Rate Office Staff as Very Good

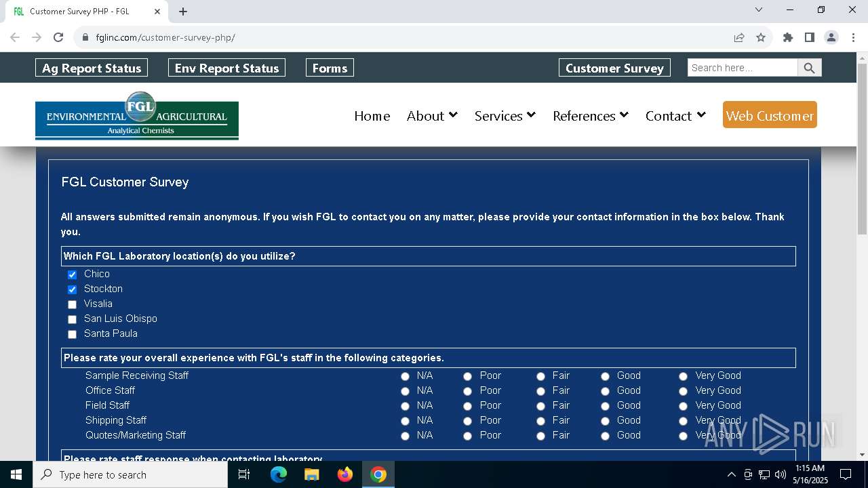click(683, 391)
